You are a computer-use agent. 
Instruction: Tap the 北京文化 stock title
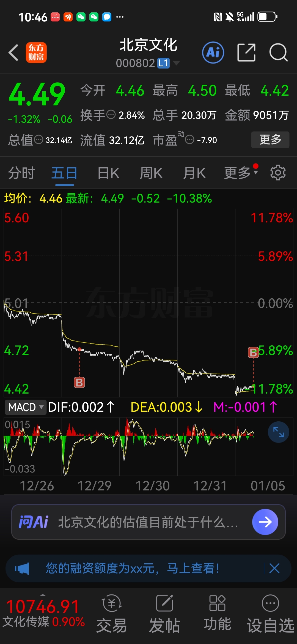tap(148, 45)
